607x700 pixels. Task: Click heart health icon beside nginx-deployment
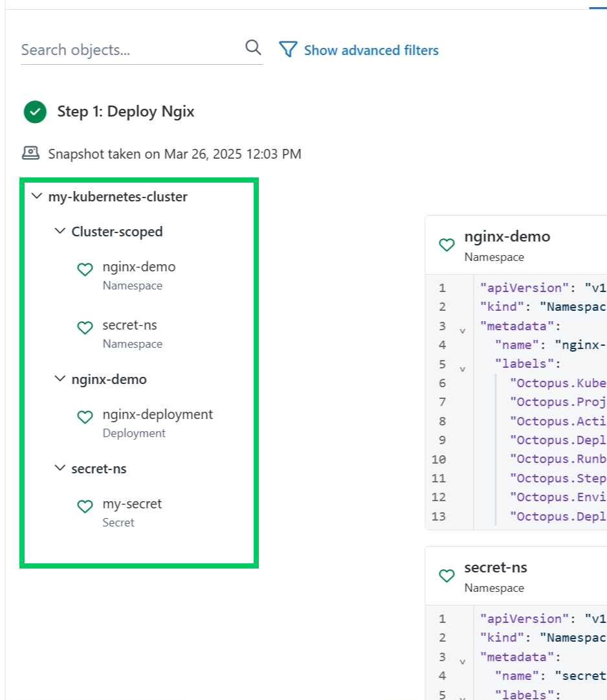(x=85, y=417)
